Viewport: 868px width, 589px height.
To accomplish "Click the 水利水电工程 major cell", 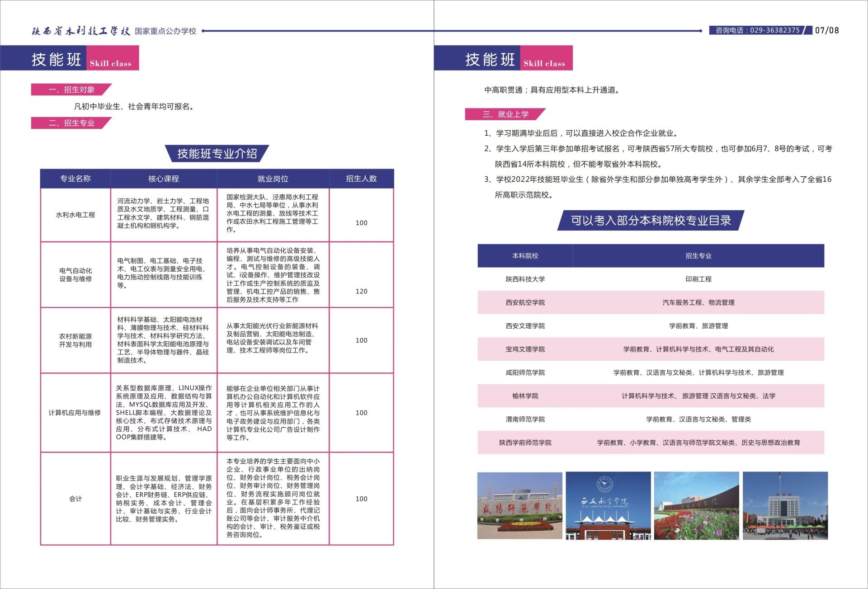I will [x=75, y=215].
